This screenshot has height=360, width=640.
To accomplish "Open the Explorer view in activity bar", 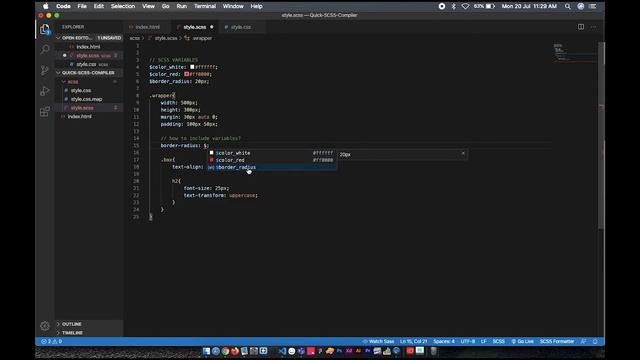I will pos(45,29).
